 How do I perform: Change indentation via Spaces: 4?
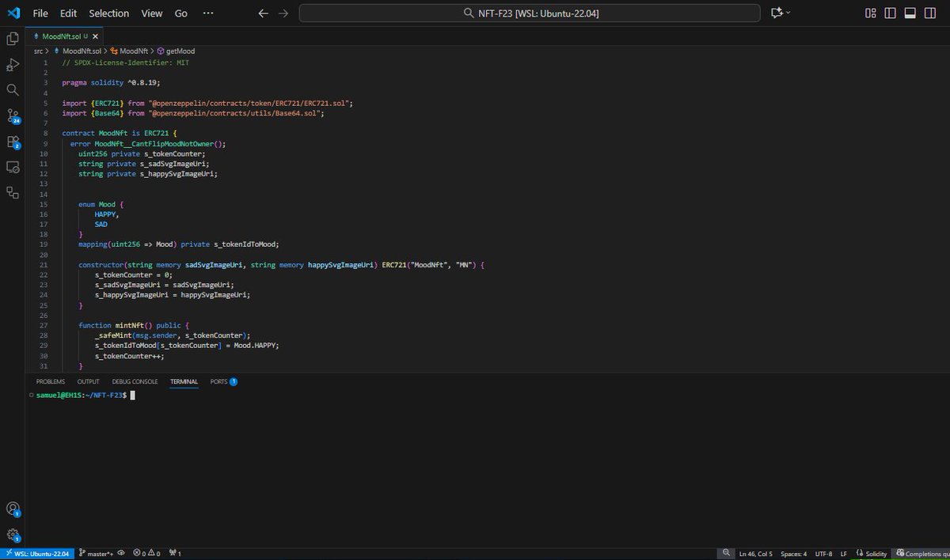pyautogui.click(x=793, y=554)
